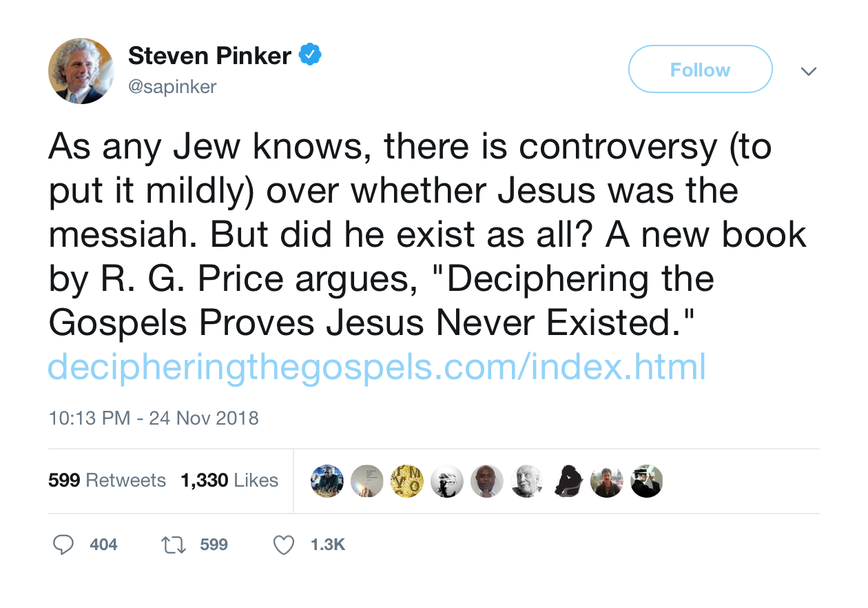Like the tweet with the heart icon
This screenshot has height=608, width=868.
283,545
